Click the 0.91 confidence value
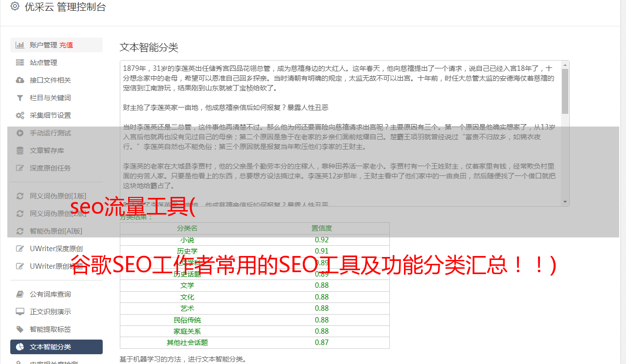 click(322, 251)
